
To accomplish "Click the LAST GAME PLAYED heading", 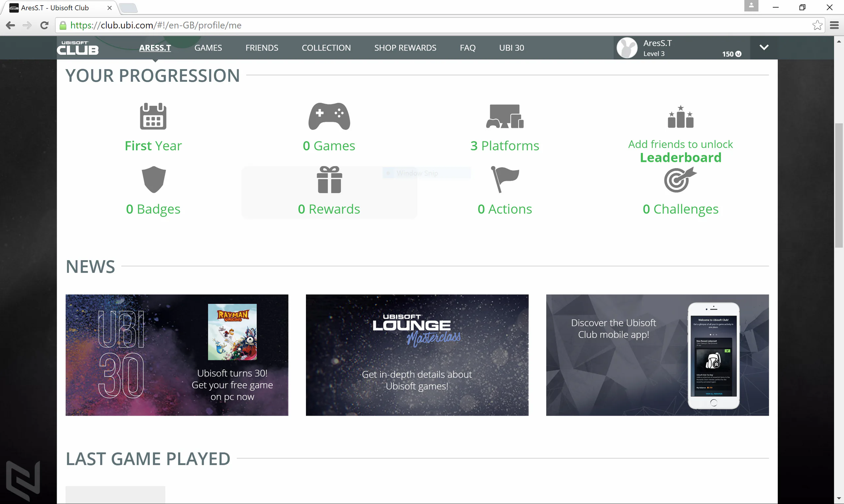I will (148, 459).
